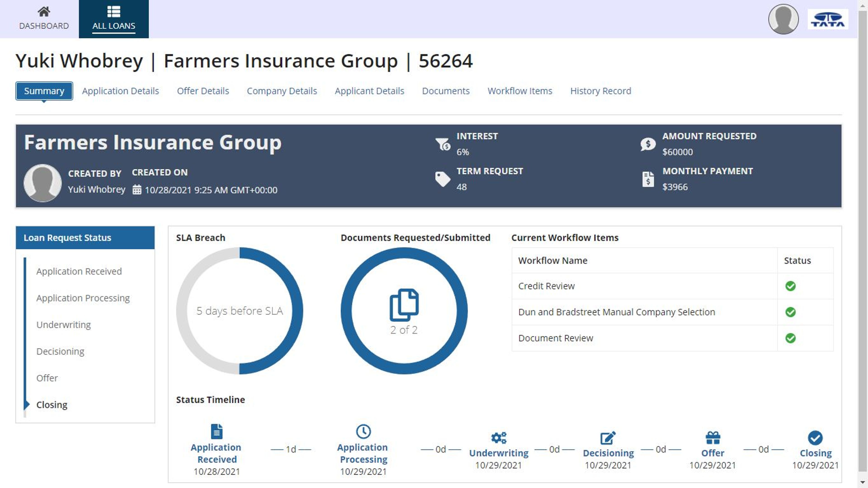Viewport: 868px width, 488px height.
Task: Click Dun and Bradstreet row green check
Action: [790, 312]
